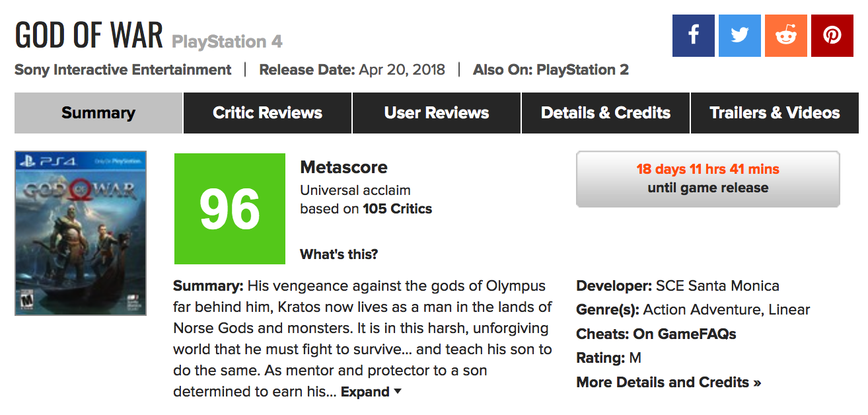Click the PlayStation 4 platform label

[x=227, y=42]
